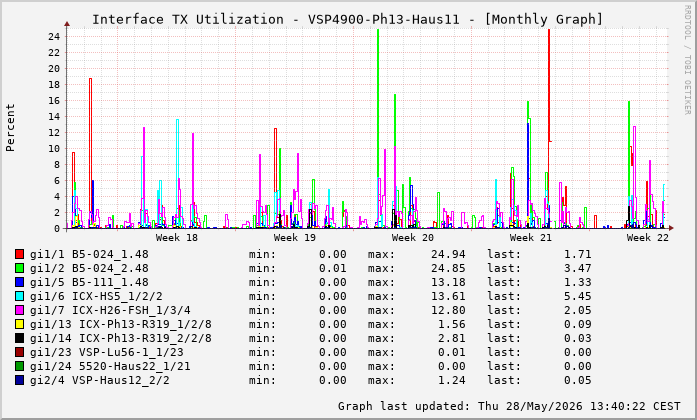The image size is (697, 420).
Task: Click the black gi1/14 legend swatch
Action: [19, 338]
